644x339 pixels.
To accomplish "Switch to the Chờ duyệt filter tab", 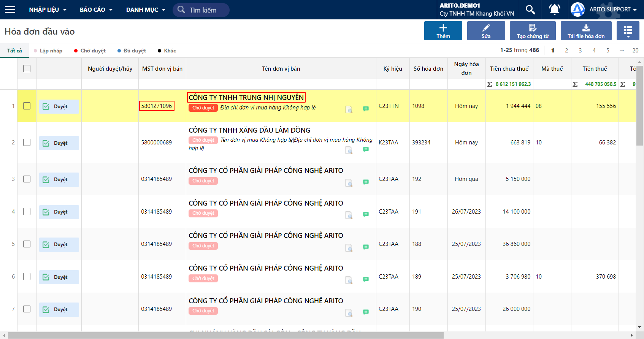I will click(x=90, y=51).
